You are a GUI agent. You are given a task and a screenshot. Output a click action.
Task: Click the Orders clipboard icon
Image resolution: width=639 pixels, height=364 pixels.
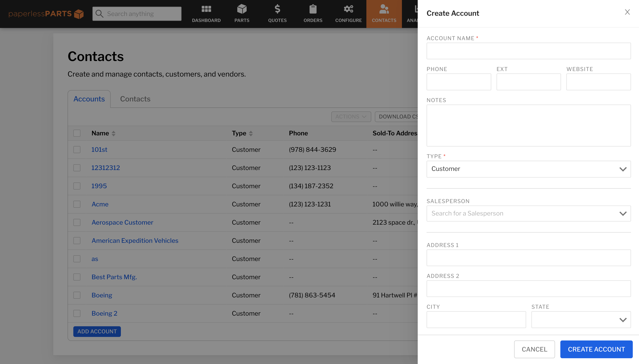point(313,10)
